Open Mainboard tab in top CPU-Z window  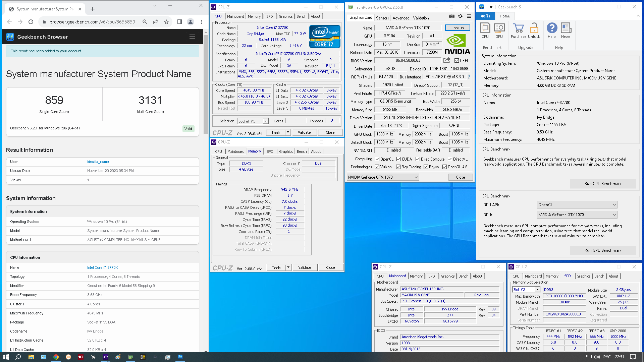point(235,16)
